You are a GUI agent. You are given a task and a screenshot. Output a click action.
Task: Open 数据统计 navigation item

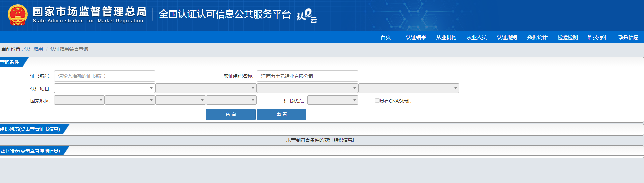point(537,37)
